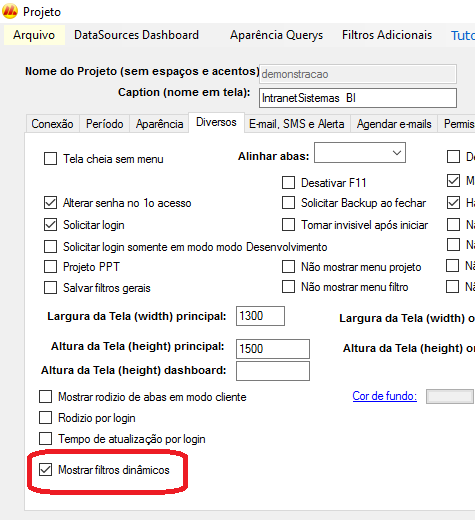Click the Cor de fundo link
The width and height of the screenshot is (475, 520).
[x=385, y=396]
